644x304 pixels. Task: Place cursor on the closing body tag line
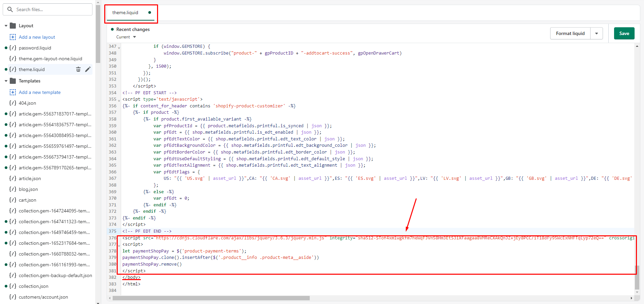pos(131,277)
